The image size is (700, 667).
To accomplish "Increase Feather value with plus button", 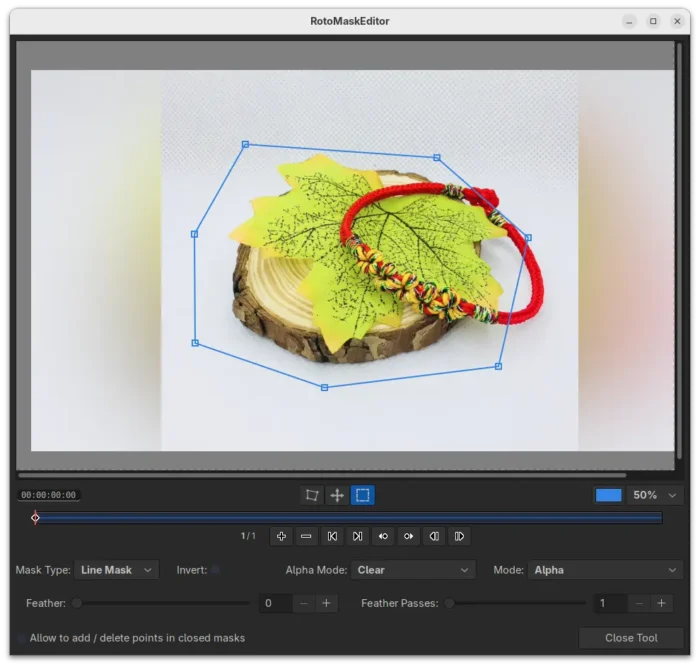I will click(328, 603).
